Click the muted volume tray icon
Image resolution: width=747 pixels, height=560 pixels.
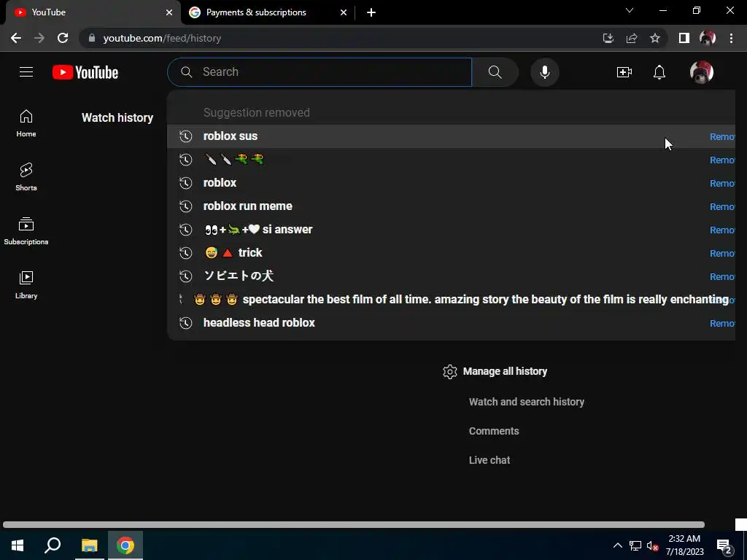tap(652, 545)
